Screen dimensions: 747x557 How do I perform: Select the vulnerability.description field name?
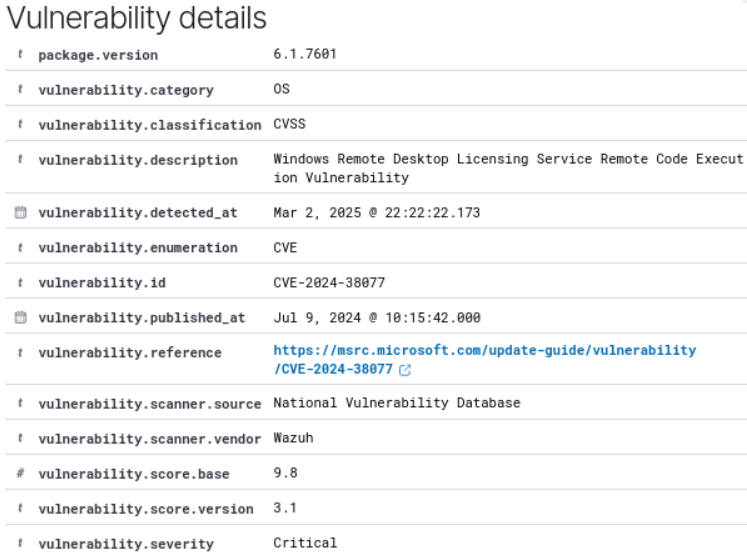coord(138,160)
